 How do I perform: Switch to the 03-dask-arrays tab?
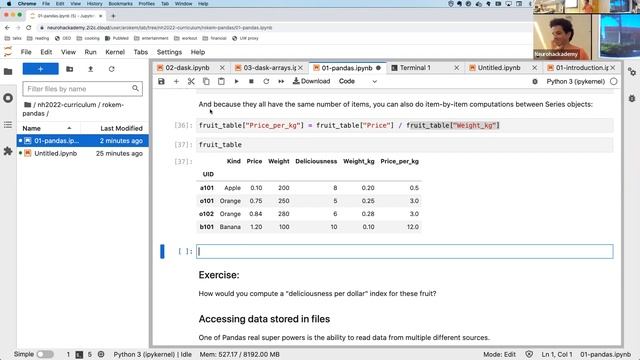click(269, 68)
